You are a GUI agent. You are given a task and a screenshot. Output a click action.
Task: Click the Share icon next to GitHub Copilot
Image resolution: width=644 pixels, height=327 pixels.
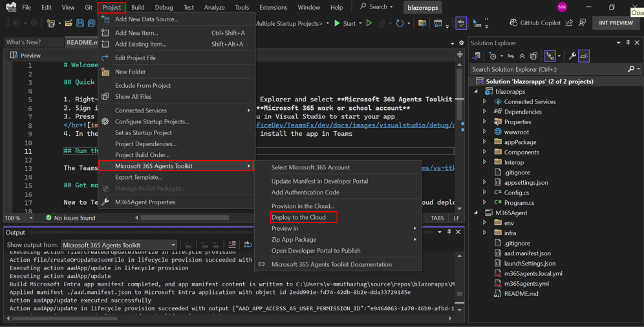[x=569, y=23]
